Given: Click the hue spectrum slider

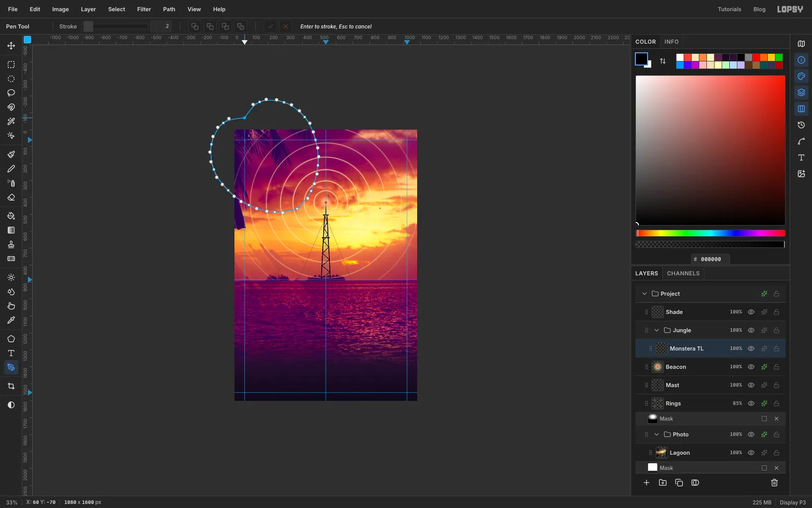Looking at the screenshot, I should pyautogui.click(x=710, y=233).
